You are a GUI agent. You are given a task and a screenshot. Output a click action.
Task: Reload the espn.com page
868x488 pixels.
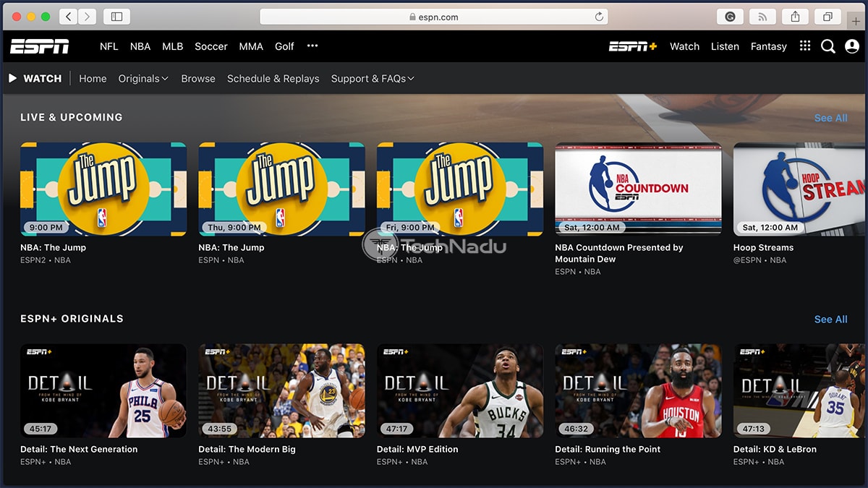coord(599,17)
